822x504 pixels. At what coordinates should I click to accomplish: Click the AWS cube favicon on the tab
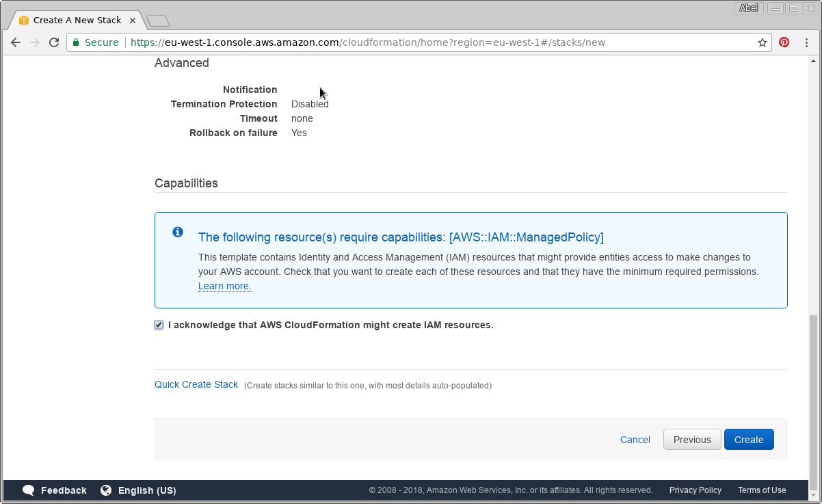tap(24, 21)
